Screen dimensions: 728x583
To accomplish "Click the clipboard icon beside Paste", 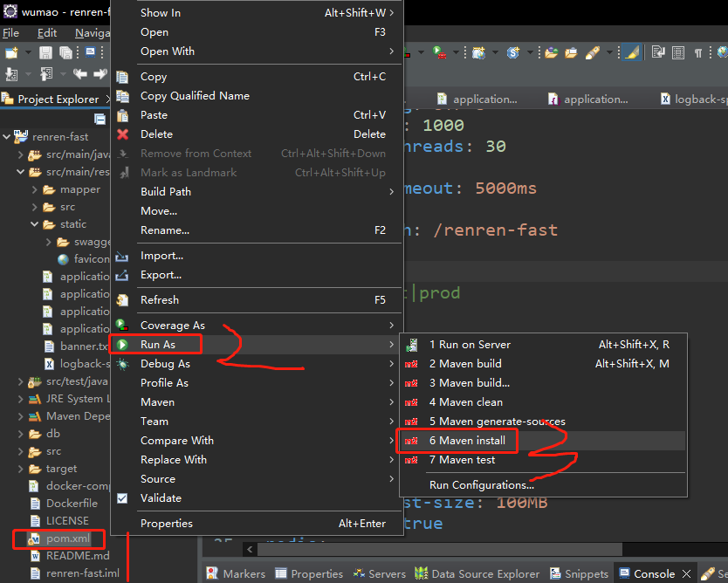I will (122, 115).
